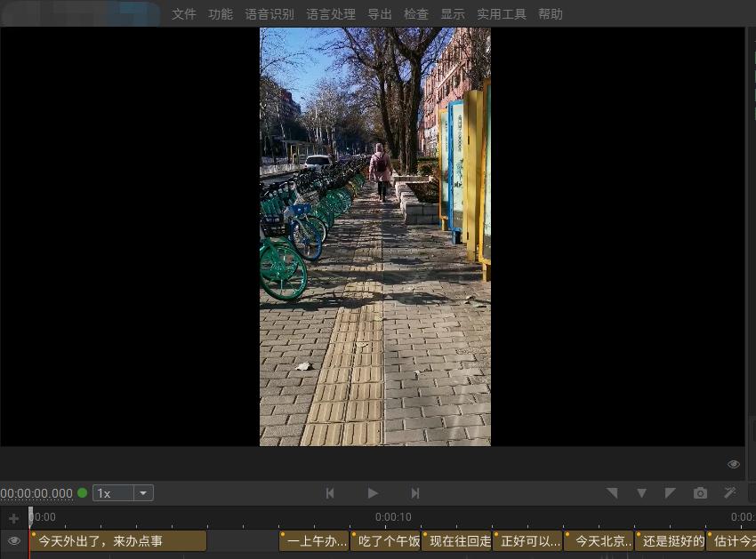Click the left flag subtitle-in icon
This screenshot has height=559, width=756.
click(612, 492)
